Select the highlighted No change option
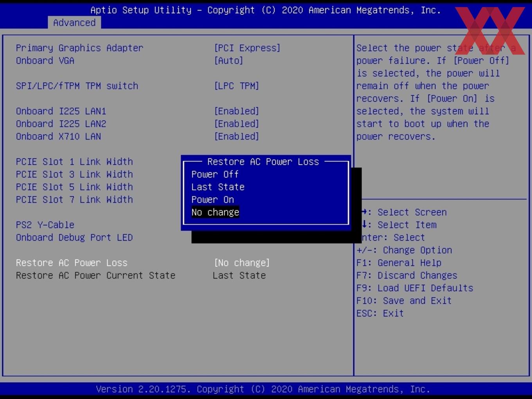 215,212
